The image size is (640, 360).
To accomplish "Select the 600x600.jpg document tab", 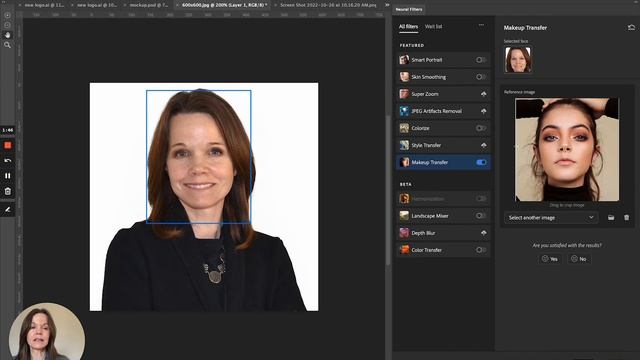I will pyautogui.click(x=224, y=5).
